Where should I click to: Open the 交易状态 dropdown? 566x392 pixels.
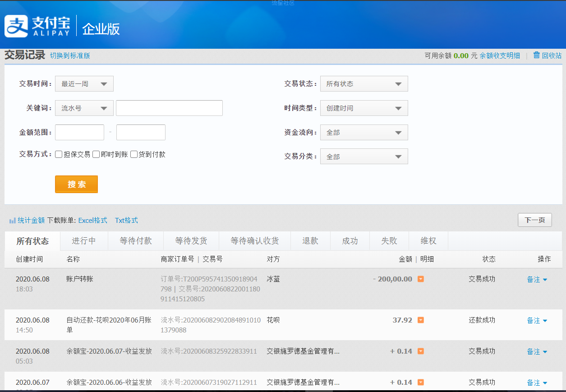pyautogui.click(x=364, y=84)
